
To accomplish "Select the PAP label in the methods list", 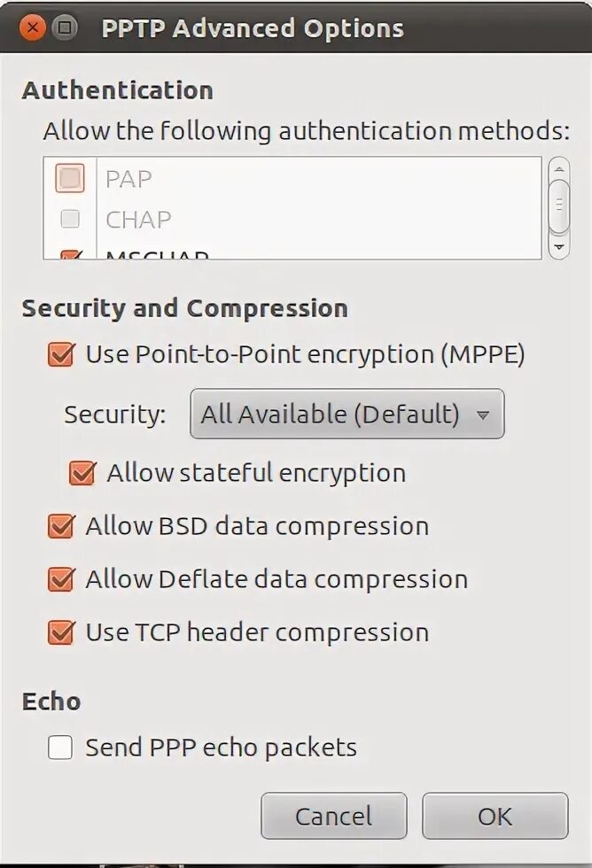I will click(129, 179).
